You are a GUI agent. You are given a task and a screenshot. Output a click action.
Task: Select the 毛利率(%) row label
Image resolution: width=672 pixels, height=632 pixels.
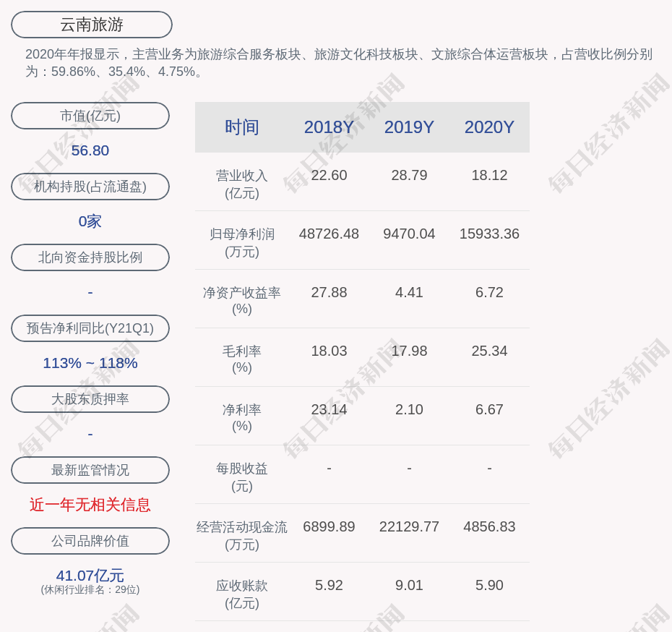click(x=242, y=359)
